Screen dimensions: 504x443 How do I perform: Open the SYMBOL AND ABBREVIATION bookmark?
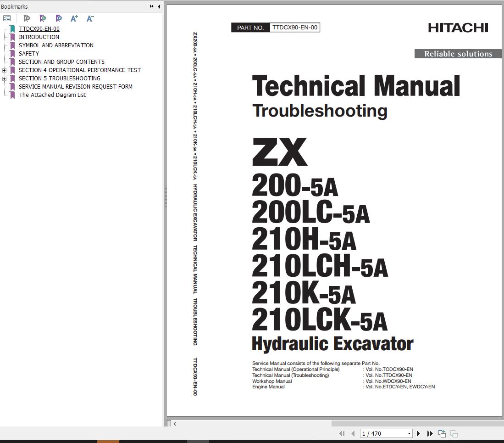coord(56,45)
